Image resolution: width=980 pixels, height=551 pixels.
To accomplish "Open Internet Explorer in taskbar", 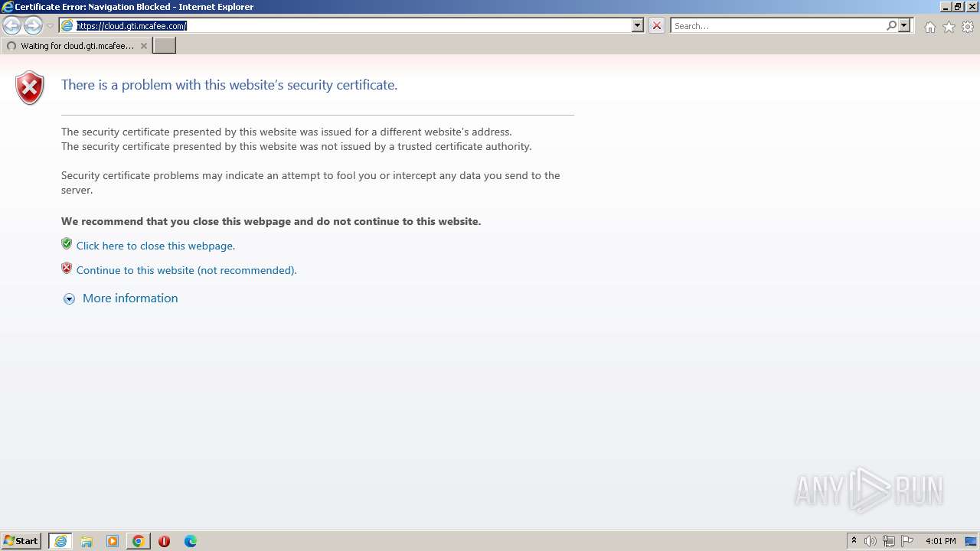I will 60,541.
